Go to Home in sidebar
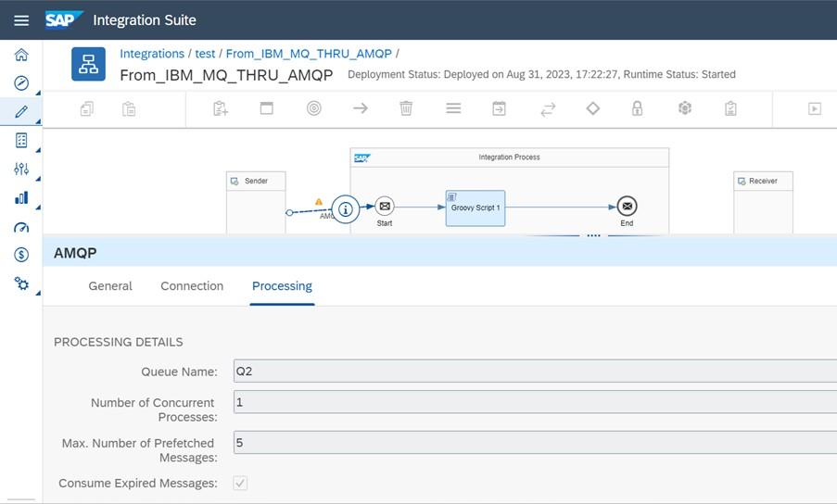The width and height of the screenshot is (837, 504). [x=21, y=55]
